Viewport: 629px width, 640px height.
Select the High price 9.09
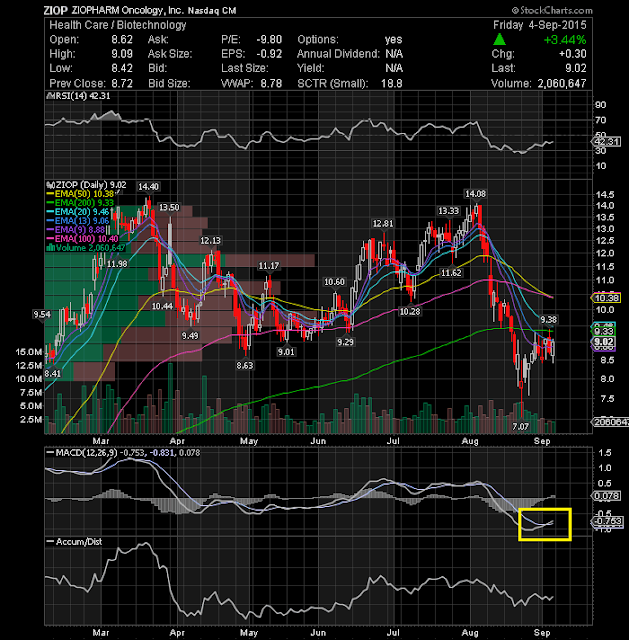122,54
